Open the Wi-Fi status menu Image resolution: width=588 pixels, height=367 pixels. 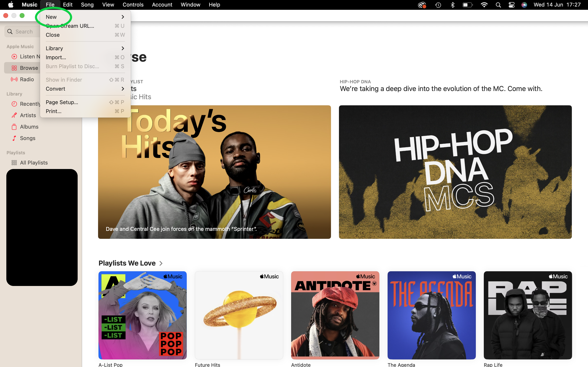click(484, 5)
